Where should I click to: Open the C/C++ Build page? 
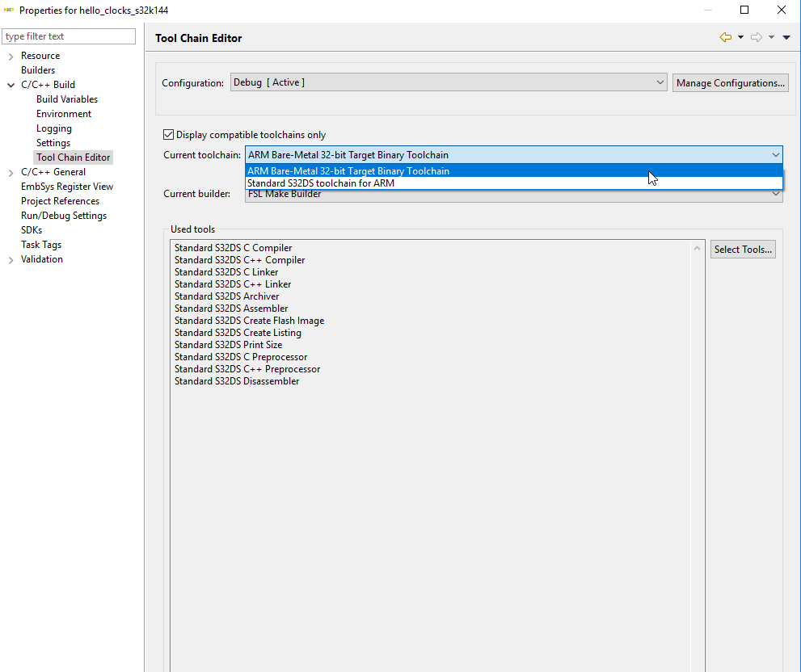click(48, 85)
